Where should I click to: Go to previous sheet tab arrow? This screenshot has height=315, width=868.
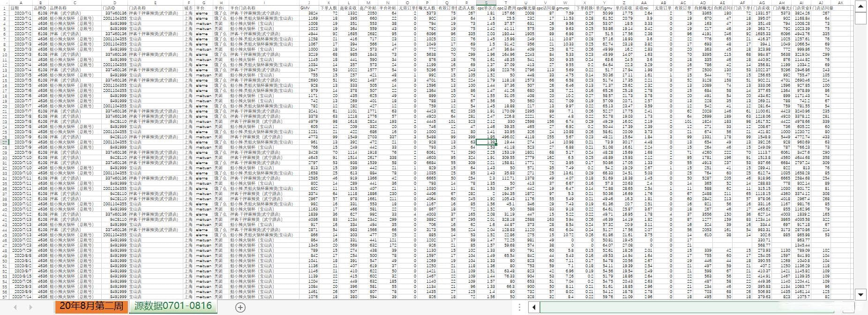pyautogui.click(x=15, y=307)
